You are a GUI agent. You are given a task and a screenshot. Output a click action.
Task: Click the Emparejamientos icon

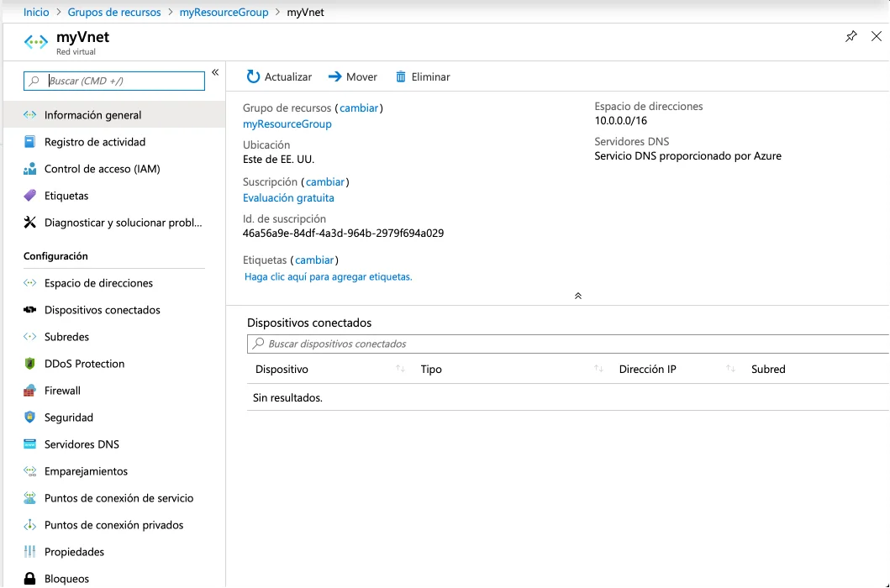click(x=29, y=471)
